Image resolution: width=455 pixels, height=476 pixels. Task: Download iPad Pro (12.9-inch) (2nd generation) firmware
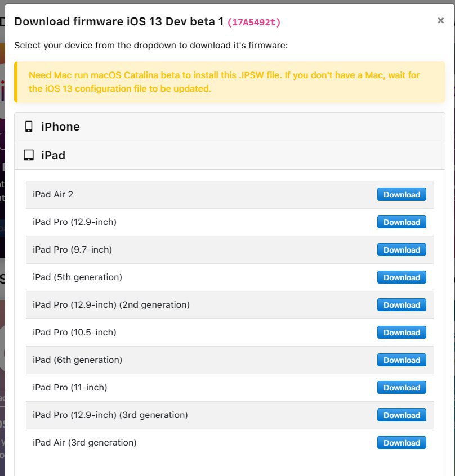(402, 305)
